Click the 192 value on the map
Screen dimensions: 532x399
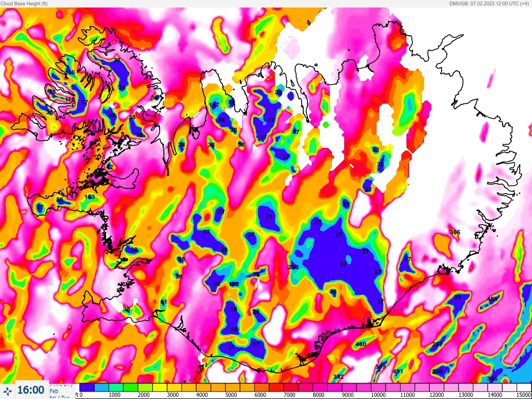coord(234,284)
